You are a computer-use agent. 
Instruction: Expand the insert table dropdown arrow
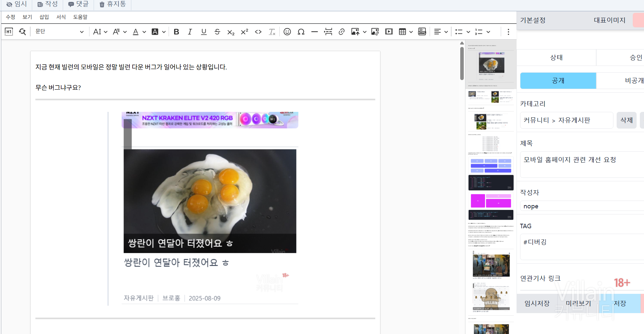pos(411,32)
